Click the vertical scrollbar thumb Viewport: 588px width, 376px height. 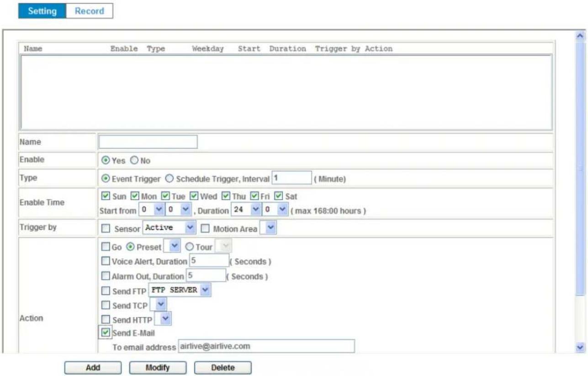point(581,168)
